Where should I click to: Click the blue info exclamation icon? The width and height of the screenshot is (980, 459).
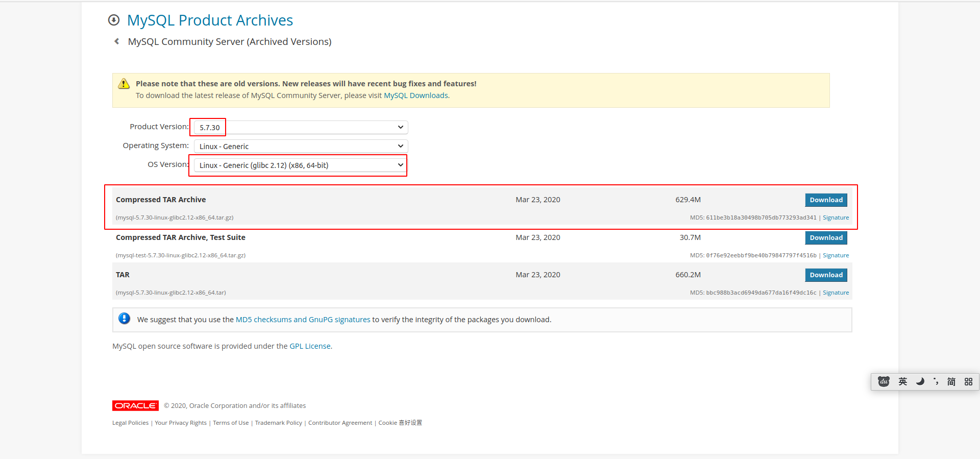pyautogui.click(x=124, y=319)
